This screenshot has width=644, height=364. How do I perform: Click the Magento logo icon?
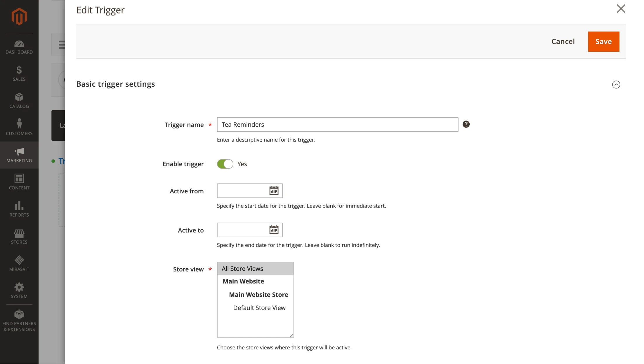pos(19,16)
